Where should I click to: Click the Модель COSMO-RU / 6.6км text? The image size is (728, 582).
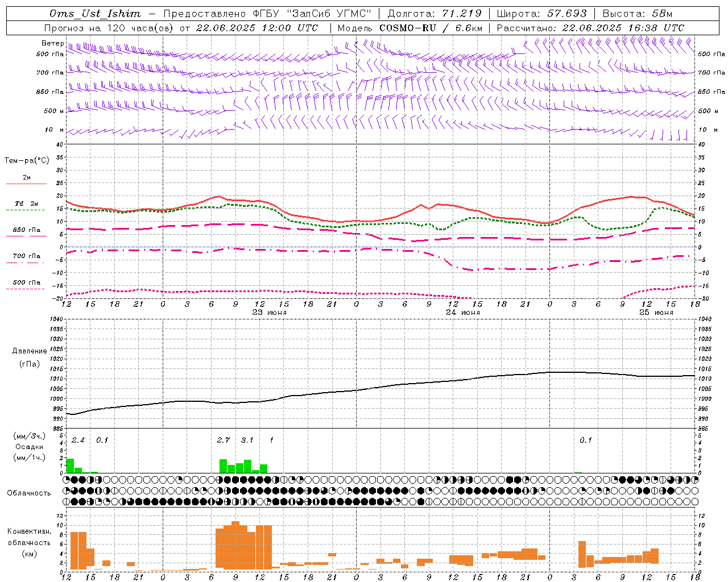point(410,28)
